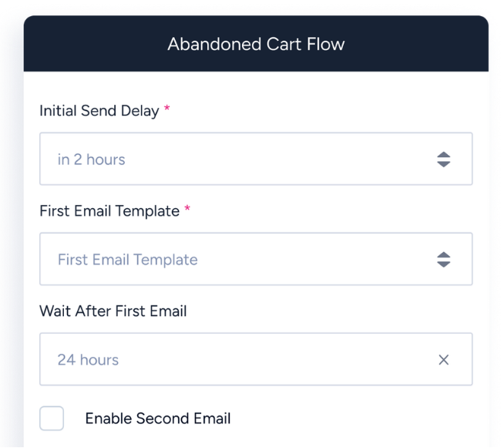Open the First Email Template dropdown
The height and width of the screenshot is (448, 504).
pos(256,259)
